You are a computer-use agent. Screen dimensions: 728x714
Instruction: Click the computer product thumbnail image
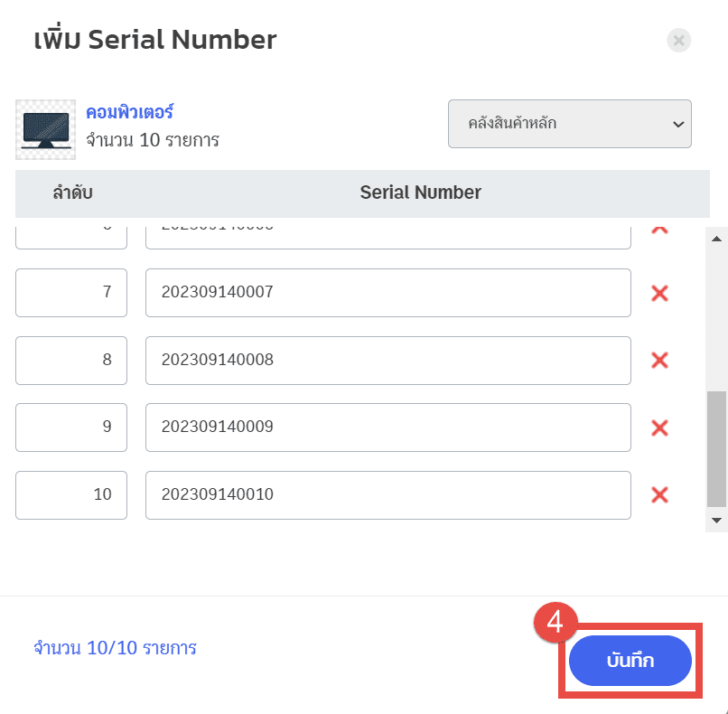[45, 129]
